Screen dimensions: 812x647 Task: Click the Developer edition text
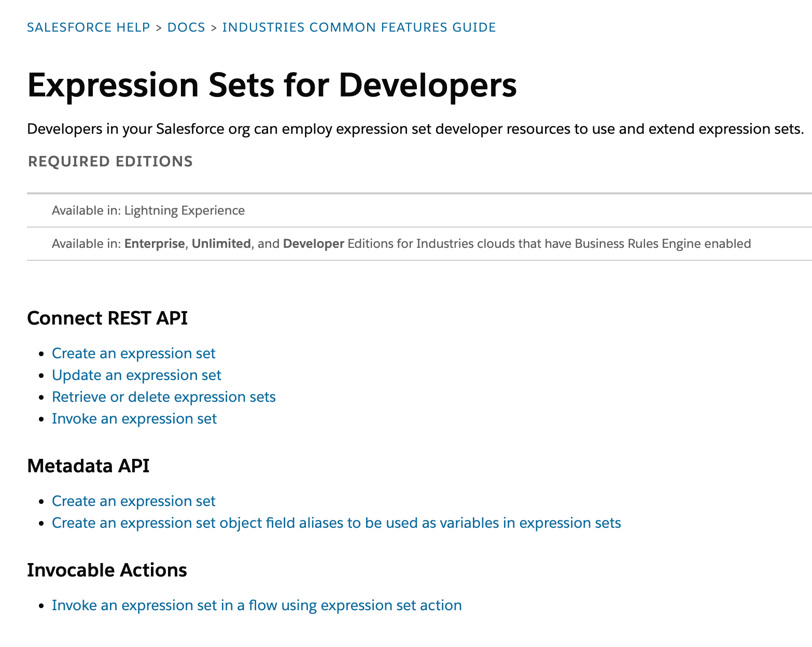(313, 243)
